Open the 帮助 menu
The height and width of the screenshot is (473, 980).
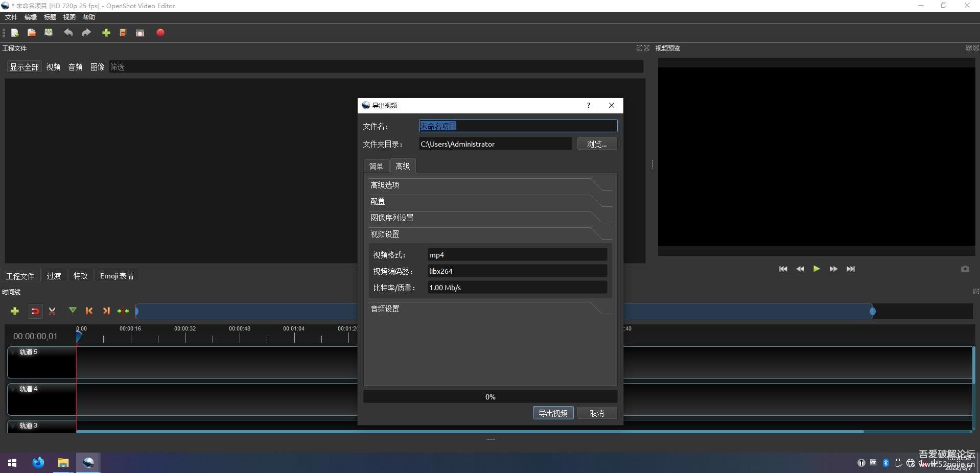pyautogui.click(x=89, y=17)
